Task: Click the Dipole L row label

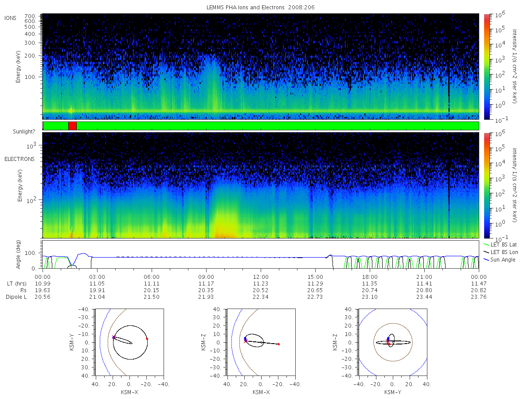Action: pos(16,297)
